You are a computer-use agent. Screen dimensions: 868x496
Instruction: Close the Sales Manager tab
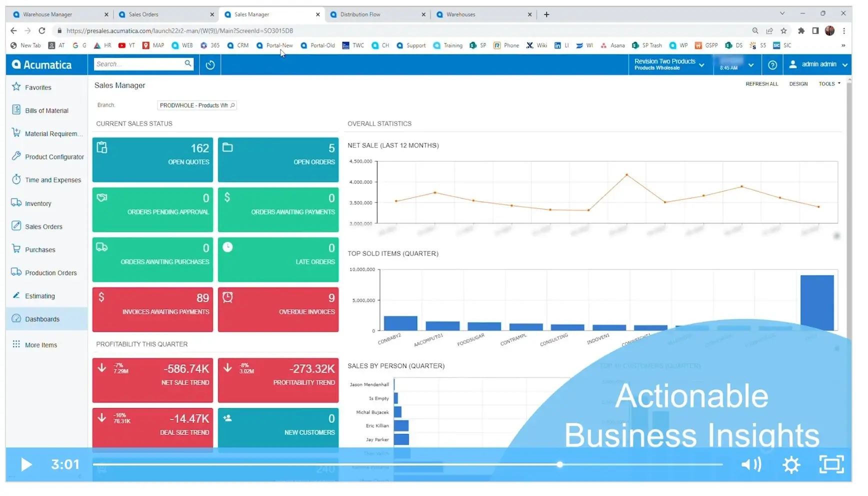318,14
